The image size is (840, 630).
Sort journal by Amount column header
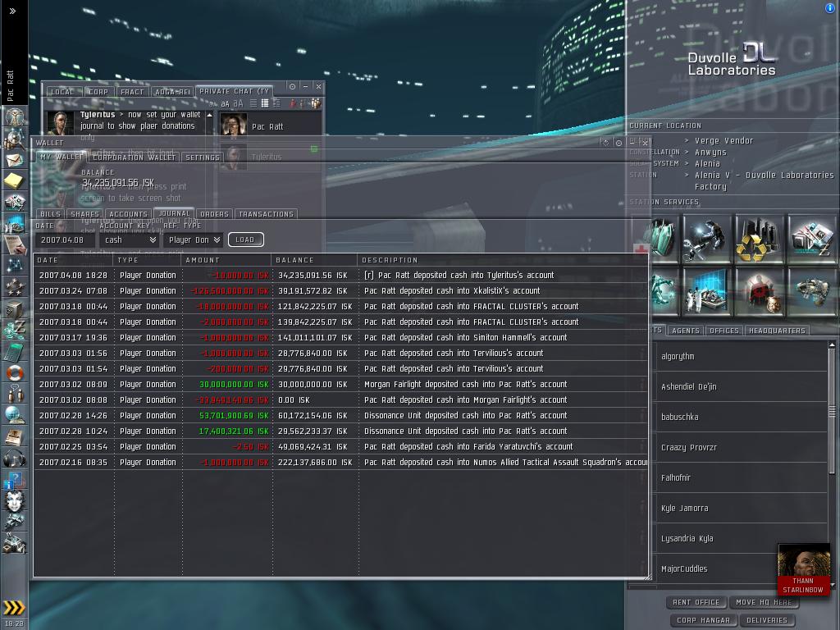click(227, 260)
